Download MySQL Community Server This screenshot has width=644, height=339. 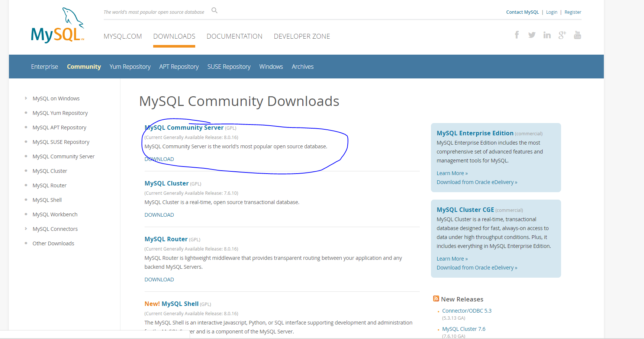coord(159,159)
